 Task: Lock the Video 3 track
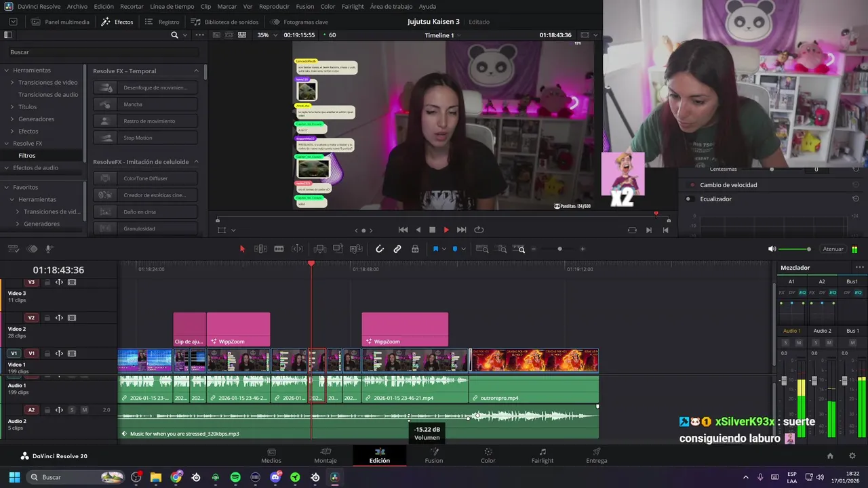click(47, 282)
